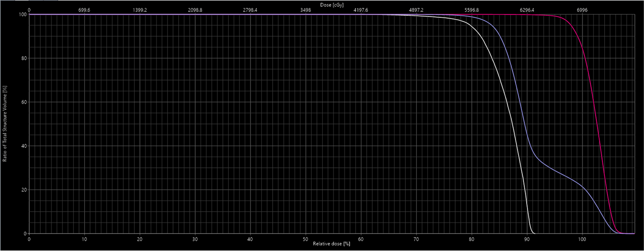This screenshot has height=251, width=644.
Task: Select the 5596.8 dose tick label
Action: pyautogui.click(x=471, y=10)
